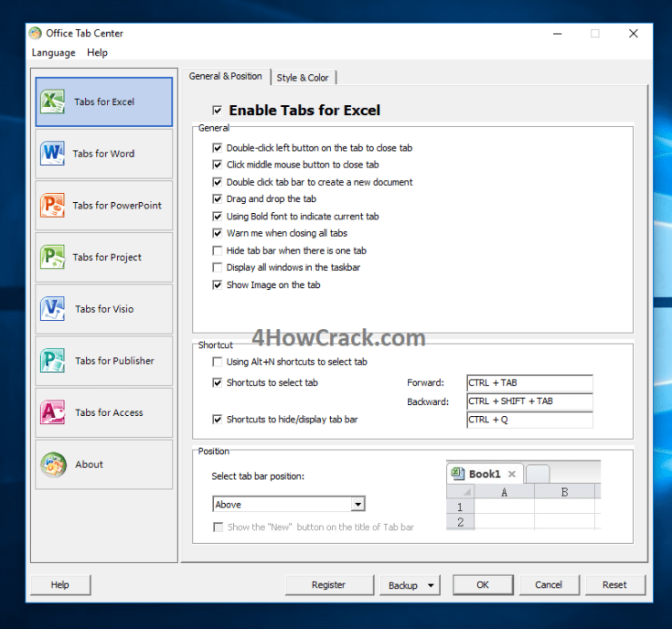This screenshot has width=672, height=629.
Task: Click the Register button
Action: click(x=329, y=585)
